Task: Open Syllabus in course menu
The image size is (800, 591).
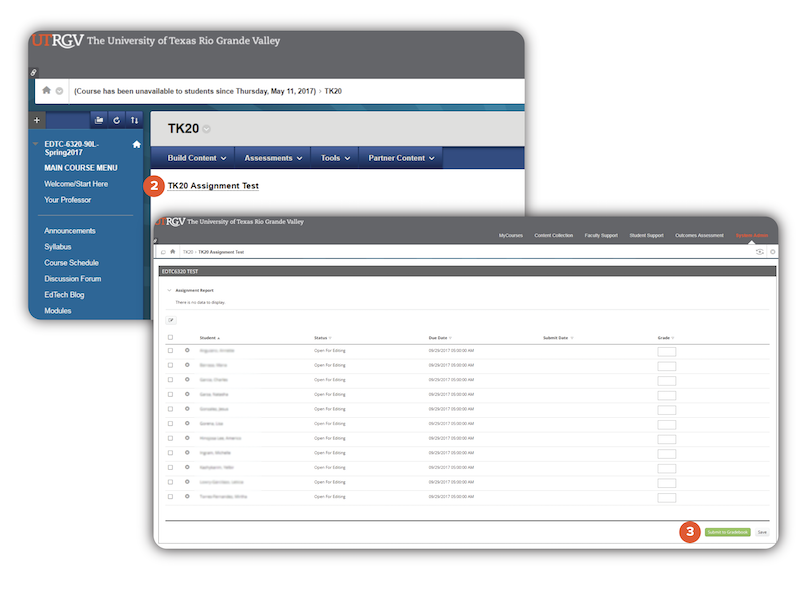Action: tap(58, 247)
